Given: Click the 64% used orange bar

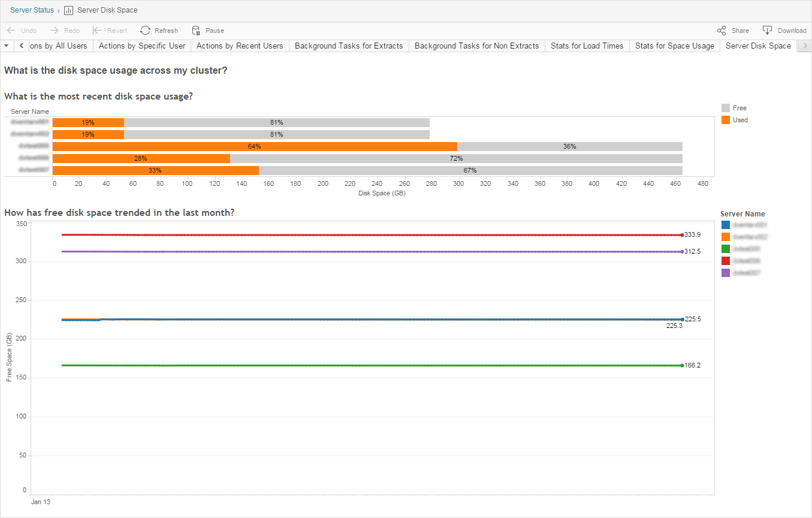Looking at the screenshot, I should tap(255, 146).
